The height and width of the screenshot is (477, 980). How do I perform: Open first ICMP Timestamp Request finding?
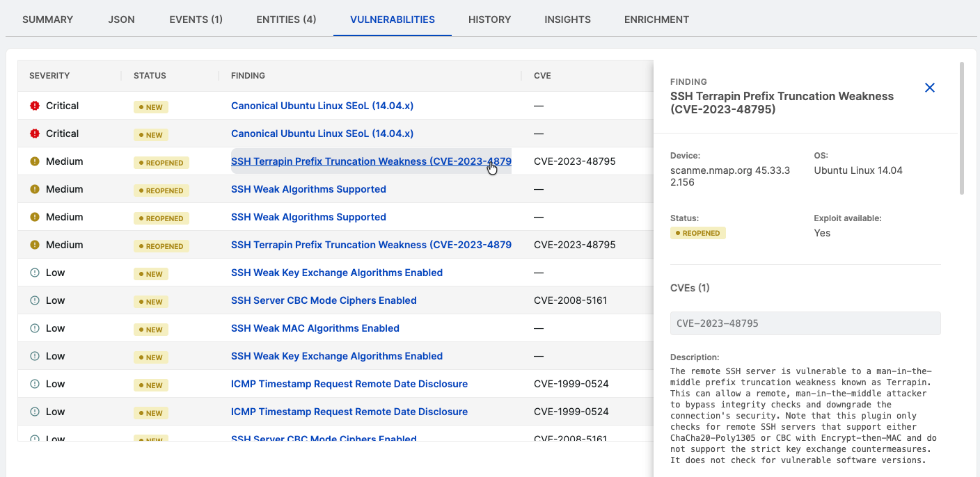349,384
